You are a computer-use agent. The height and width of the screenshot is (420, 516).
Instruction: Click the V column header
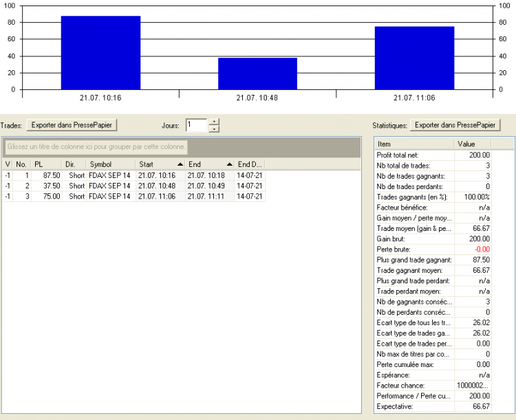(8, 164)
